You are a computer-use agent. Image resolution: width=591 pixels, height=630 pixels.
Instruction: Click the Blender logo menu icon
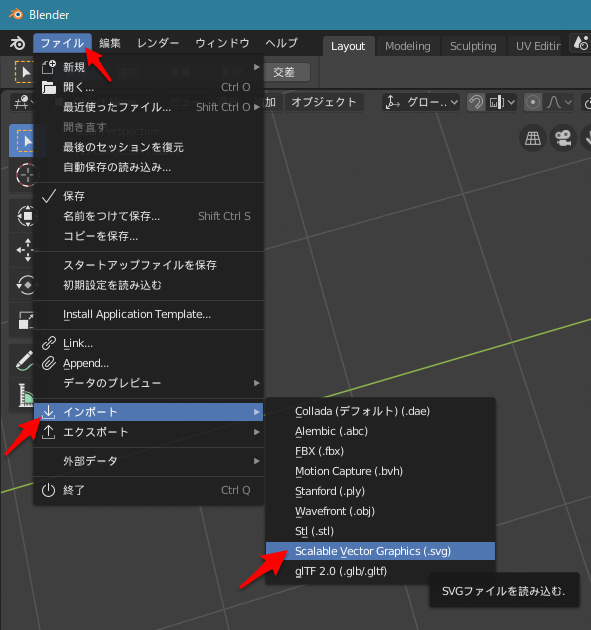pyautogui.click(x=17, y=43)
